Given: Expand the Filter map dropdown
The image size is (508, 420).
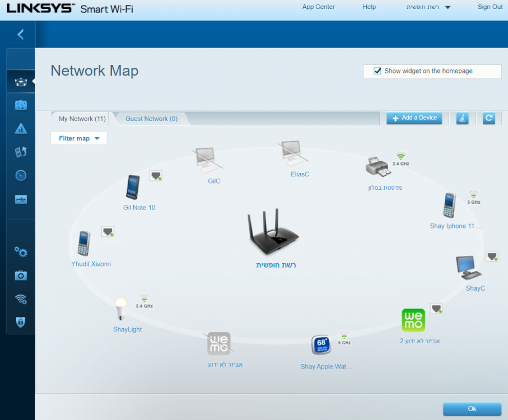Looking at the screenshot, I should 79,138.
